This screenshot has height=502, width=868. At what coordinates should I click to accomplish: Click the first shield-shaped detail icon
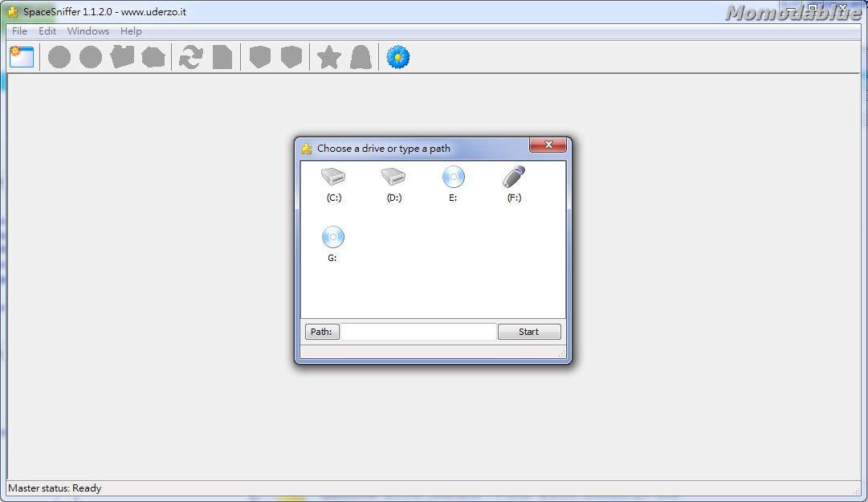[x=259, y=57]
